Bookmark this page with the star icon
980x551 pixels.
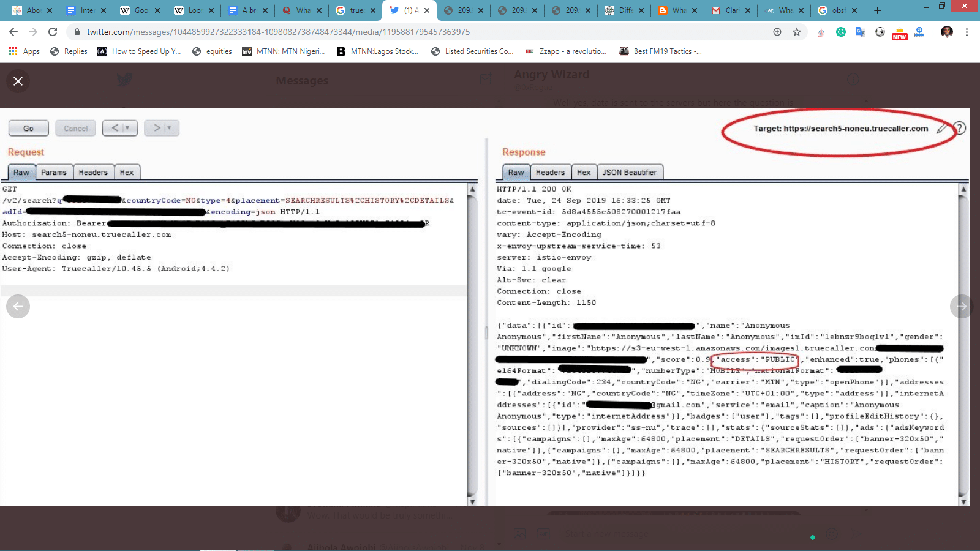[797, 32]
